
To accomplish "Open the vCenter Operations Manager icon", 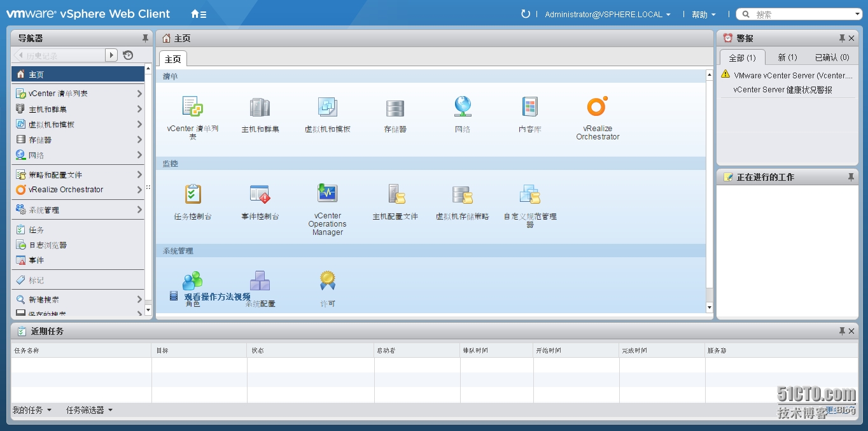I will pyautogui.click(x=327, y=194).
